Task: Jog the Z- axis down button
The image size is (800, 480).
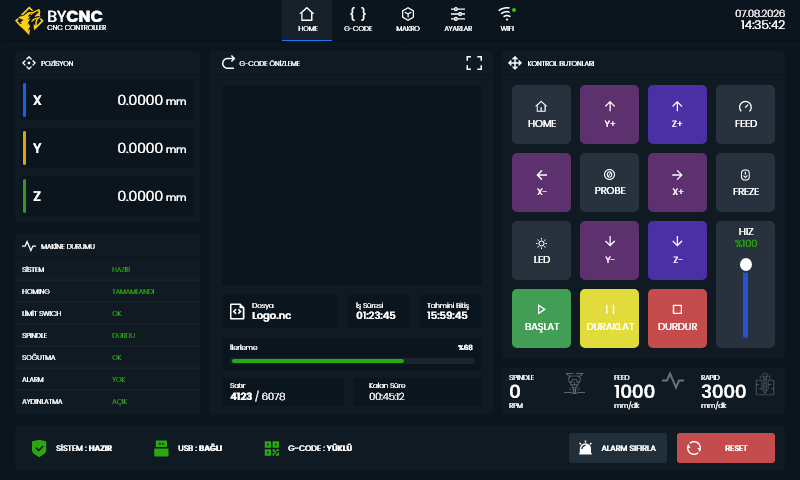Action: pyautogui.click(x=677, y=250)
